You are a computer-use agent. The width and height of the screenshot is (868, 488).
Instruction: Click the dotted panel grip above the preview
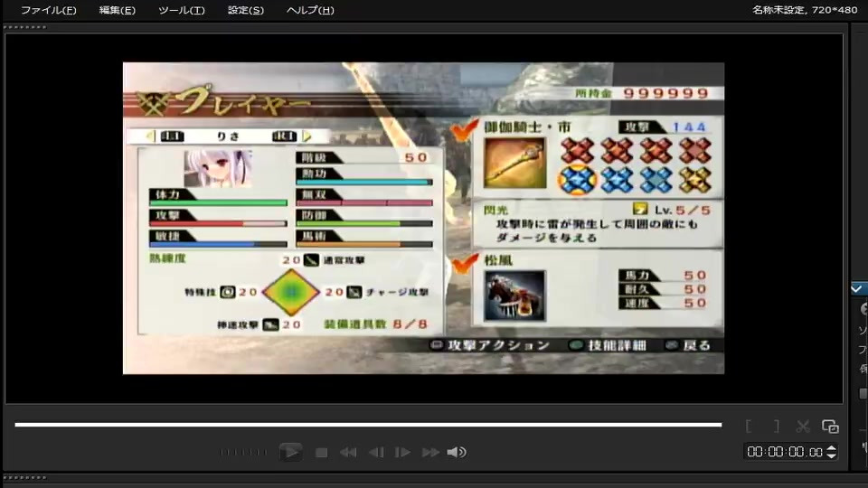25,27
